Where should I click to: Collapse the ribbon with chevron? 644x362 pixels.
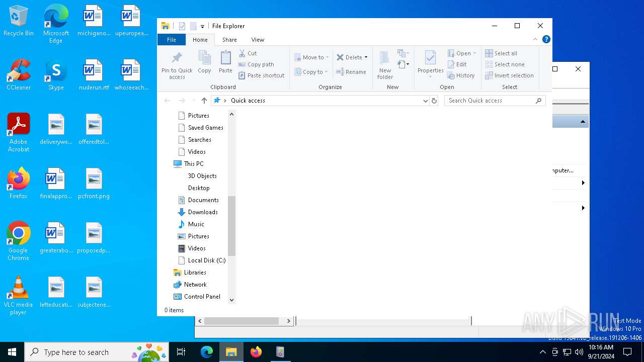(x=535, y=39)
